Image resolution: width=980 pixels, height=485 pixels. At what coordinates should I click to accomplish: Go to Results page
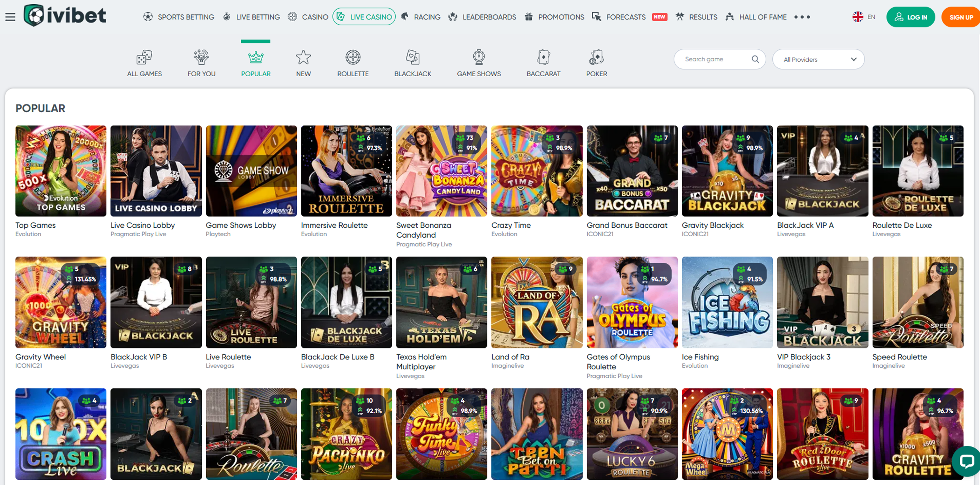pos(696,17)
